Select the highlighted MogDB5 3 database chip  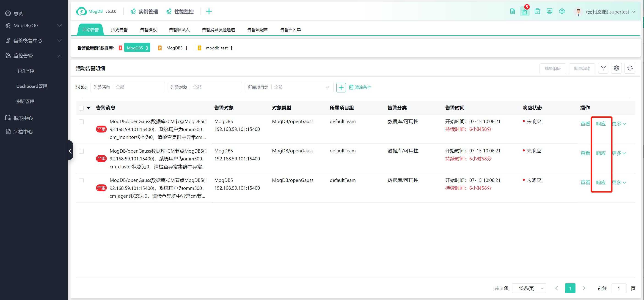pyautogui.click(x=137, y=48)
